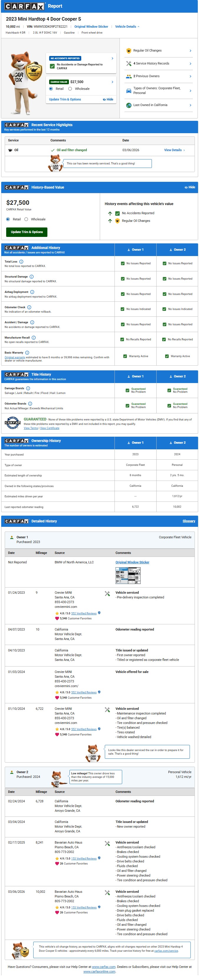Expand View Details in the oil service row
Image resolution: width=199 pixels, height=980 pixels.
tap(175, 150)
